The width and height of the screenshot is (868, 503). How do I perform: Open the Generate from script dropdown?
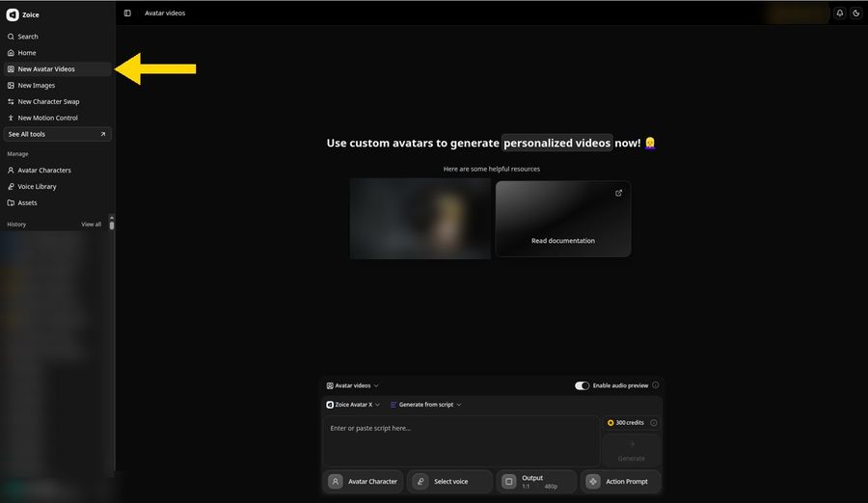click(425, 405)
